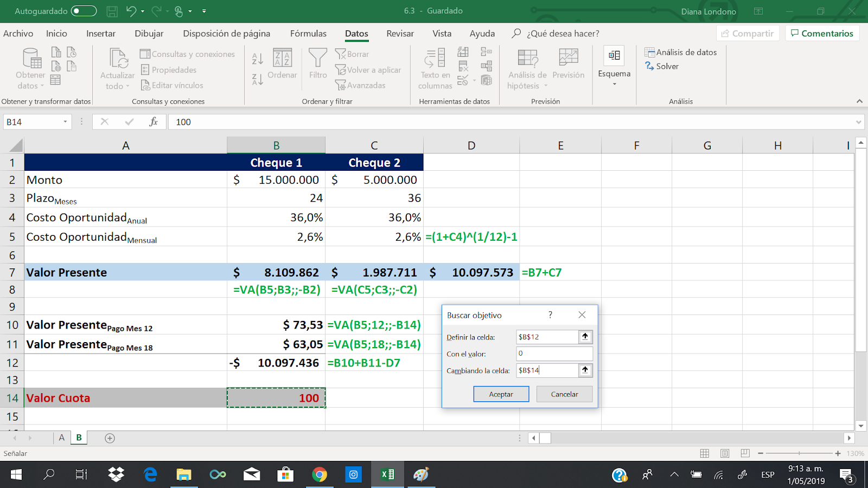Sort ascending with the A-Z icon
868x488 pixels.
point(257,56)
